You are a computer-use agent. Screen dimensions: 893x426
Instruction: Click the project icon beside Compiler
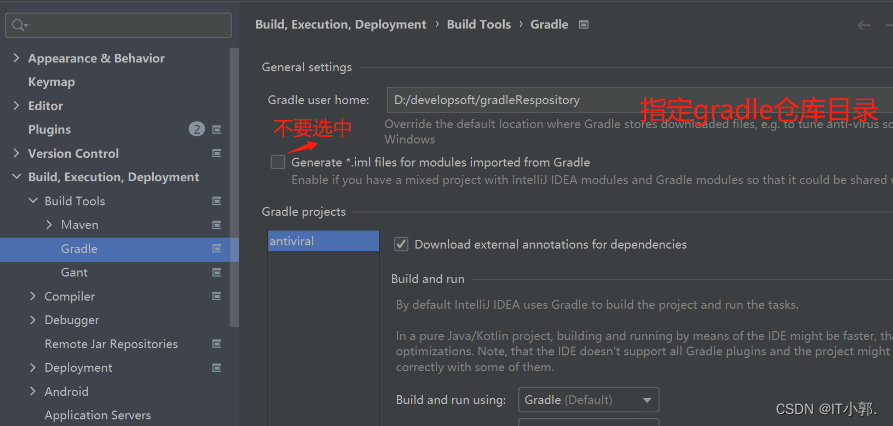pos(217,296)
